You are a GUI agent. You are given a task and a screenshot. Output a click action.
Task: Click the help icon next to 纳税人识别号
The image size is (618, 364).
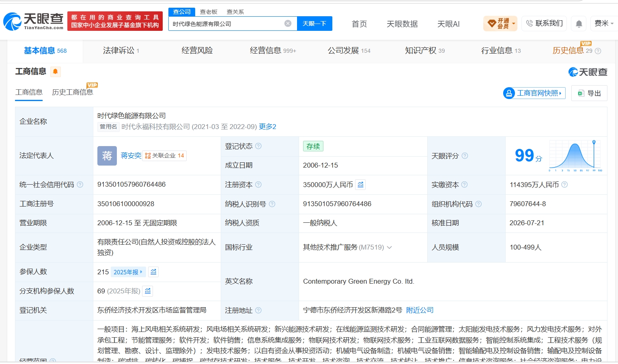[x=272, y=204]
